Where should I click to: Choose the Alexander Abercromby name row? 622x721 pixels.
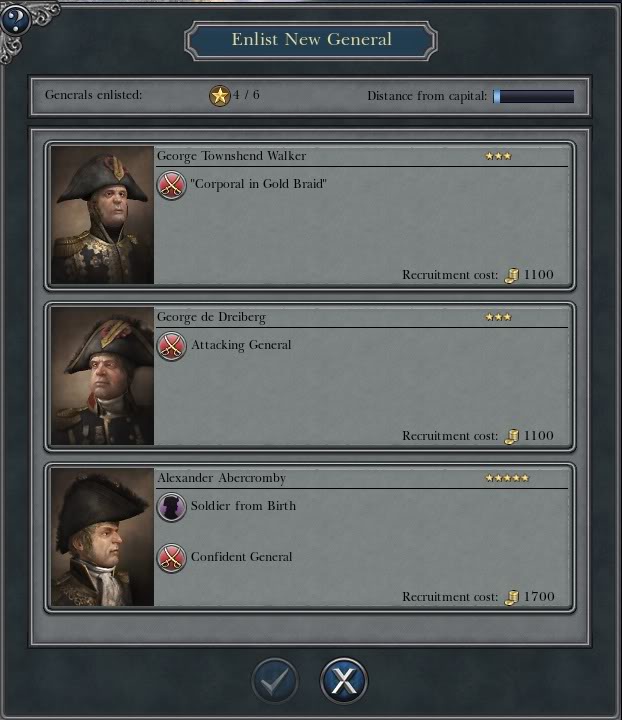click(362, 478)
